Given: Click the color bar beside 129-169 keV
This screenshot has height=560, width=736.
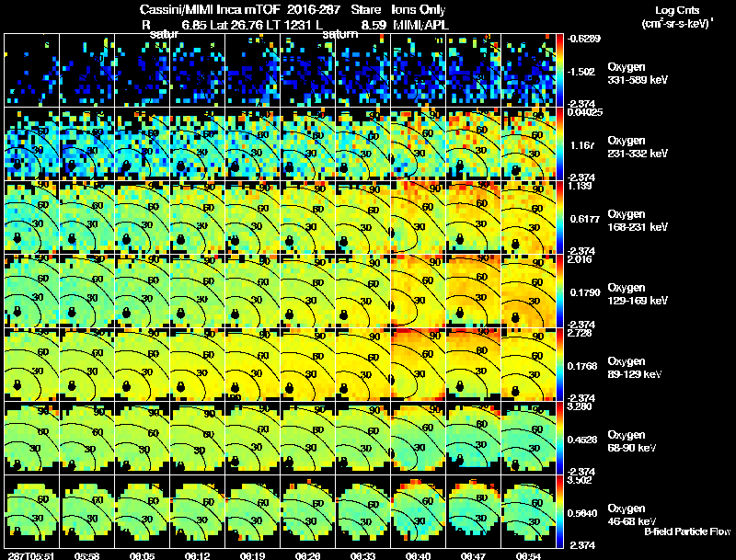Looking at the screenshot, I should pyautogui.click(x=559, y=291).
